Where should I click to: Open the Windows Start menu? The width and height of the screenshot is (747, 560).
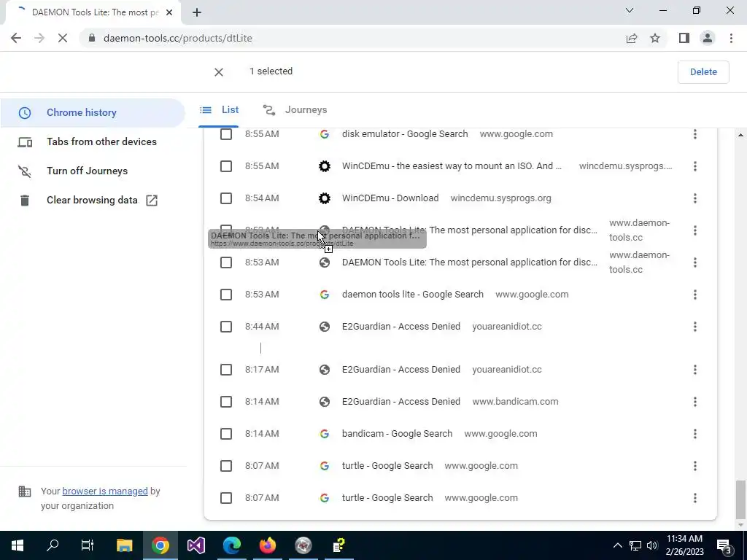pos(18,545)
